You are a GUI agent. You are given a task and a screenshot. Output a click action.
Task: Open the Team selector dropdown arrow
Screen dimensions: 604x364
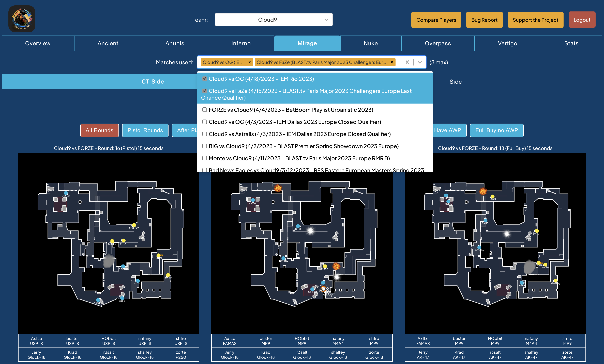click(326, 20)
